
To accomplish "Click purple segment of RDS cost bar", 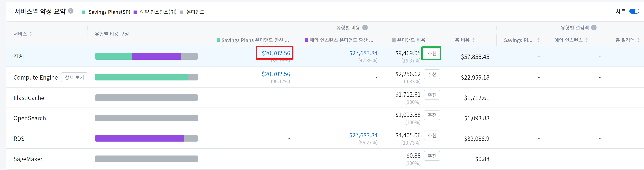I will click(139, 138).
